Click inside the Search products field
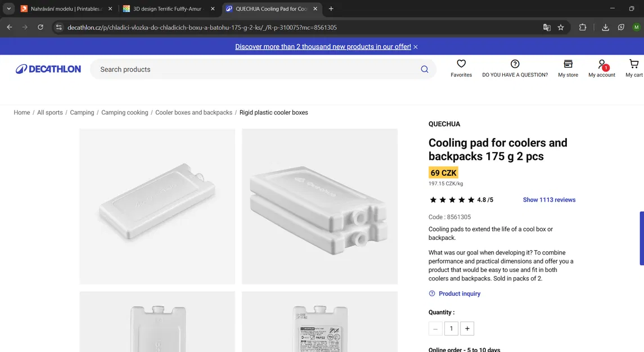 [225, 69]
